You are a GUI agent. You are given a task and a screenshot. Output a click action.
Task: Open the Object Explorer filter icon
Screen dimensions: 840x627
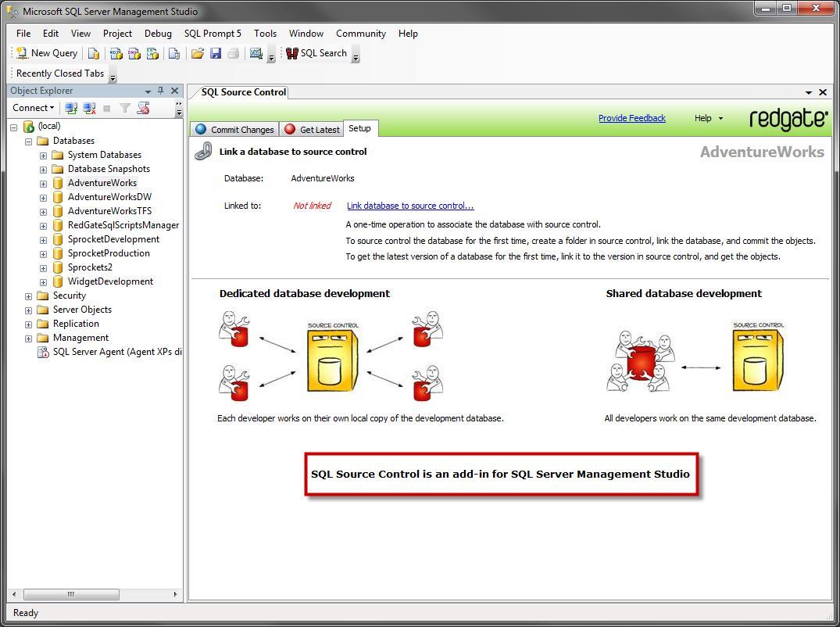pos(123,107)
